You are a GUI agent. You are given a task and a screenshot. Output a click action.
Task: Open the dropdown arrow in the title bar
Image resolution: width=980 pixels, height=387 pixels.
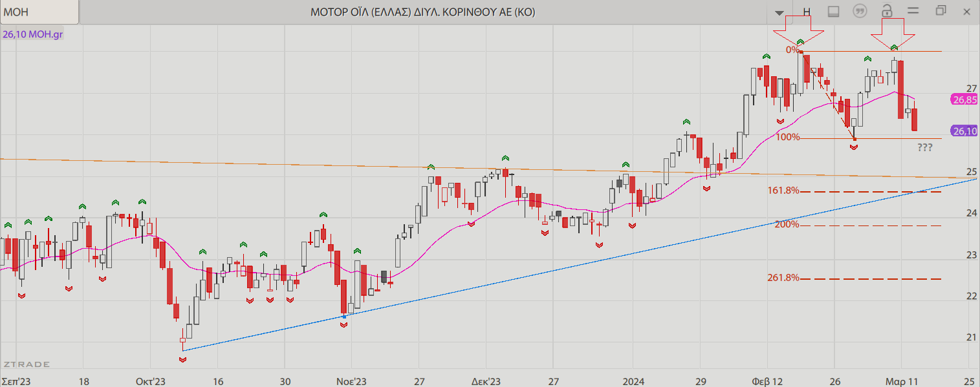tap(779, 12)
